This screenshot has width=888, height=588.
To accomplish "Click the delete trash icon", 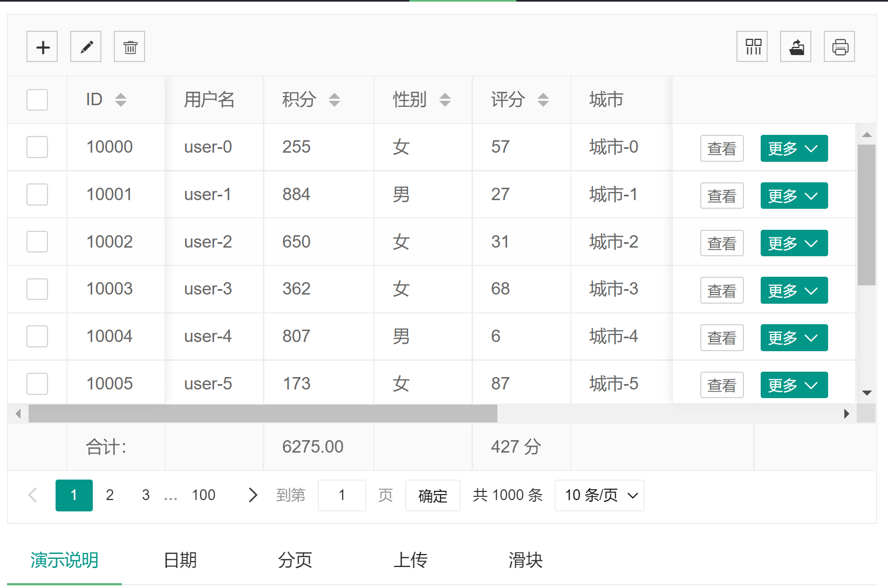I will 129,46.
